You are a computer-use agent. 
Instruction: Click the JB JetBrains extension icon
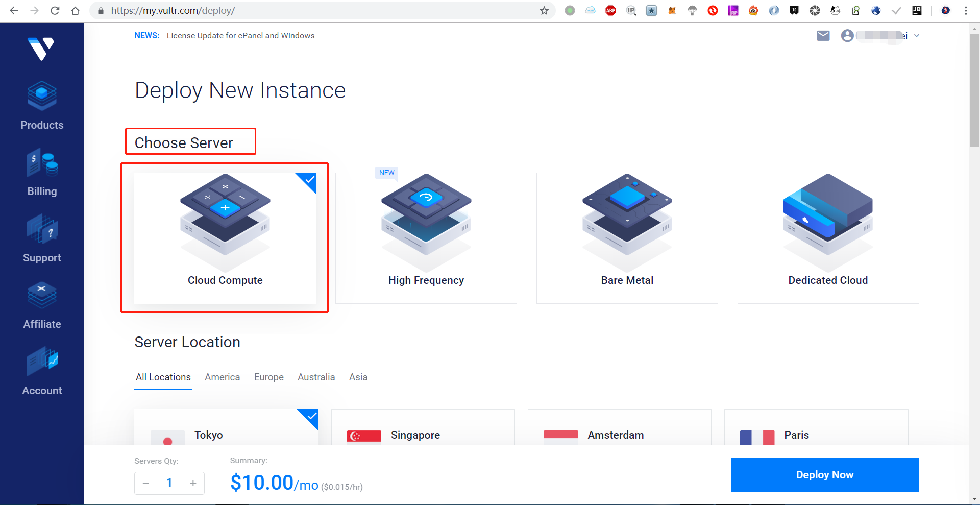pos(917,11)
